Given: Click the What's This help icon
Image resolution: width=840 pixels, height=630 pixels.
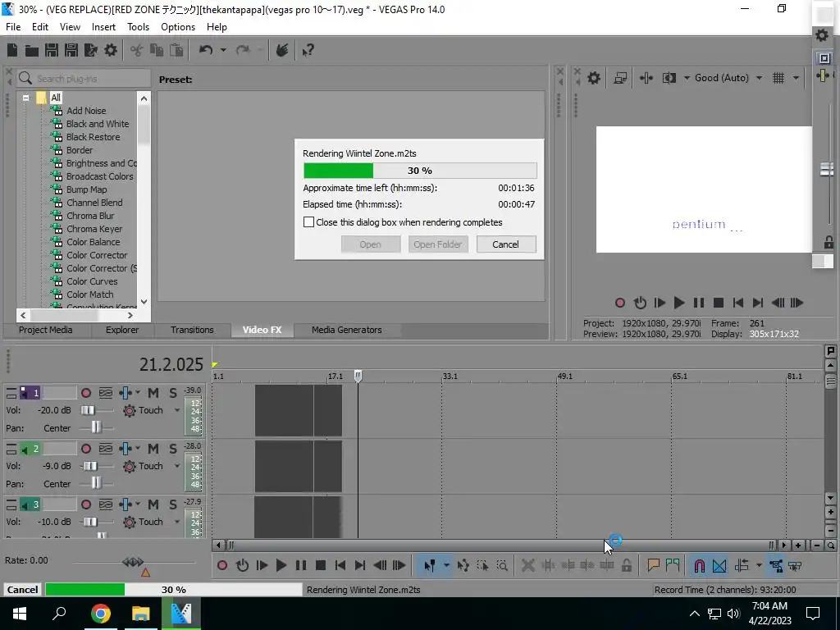Looking at the screenshot, I should pyautogui.click(x=308, y=50).
